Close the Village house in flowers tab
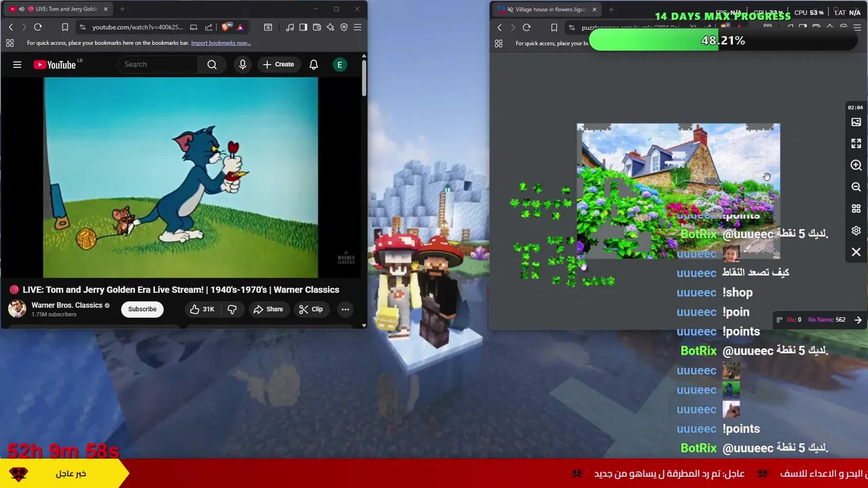This screenshot has width=868, height=488. (595, 9)
